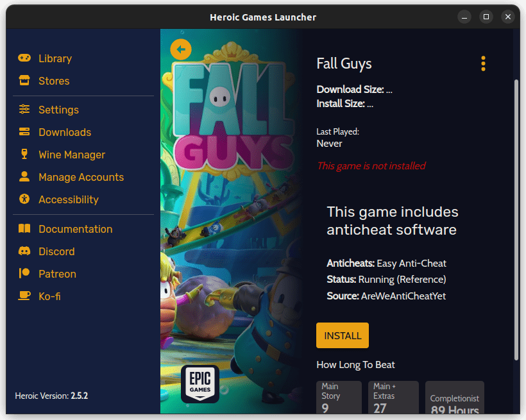Image resolution: width=526 pixels, height=420 pixels.
Task: Open the Ko-fi link text
Action: (49, 296)
